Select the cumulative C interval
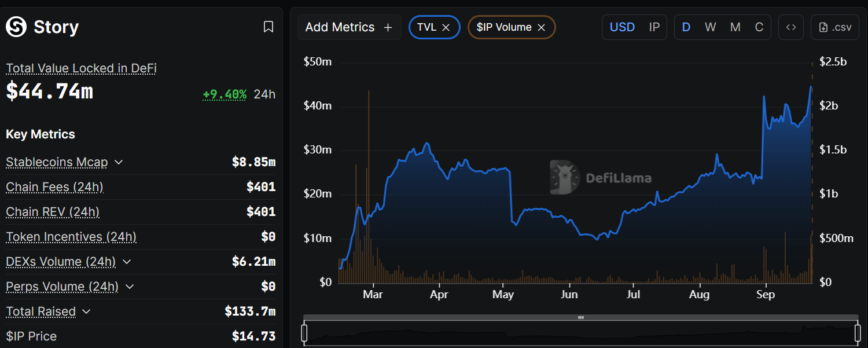 (759, 27)
